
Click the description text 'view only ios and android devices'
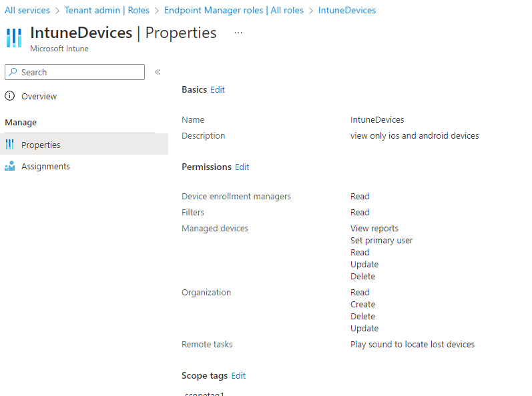pyautogui.click(x=415, y=136)
